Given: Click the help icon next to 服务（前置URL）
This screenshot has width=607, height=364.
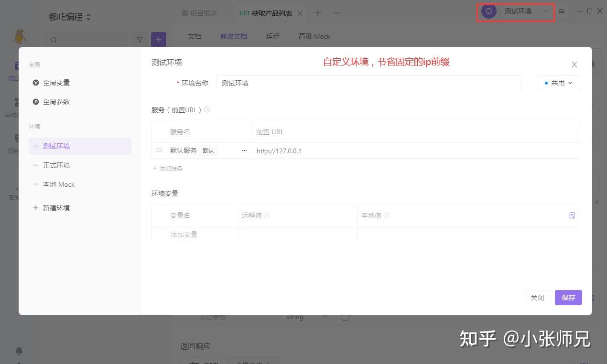Looking at the screenshot, I should [207, 109].
